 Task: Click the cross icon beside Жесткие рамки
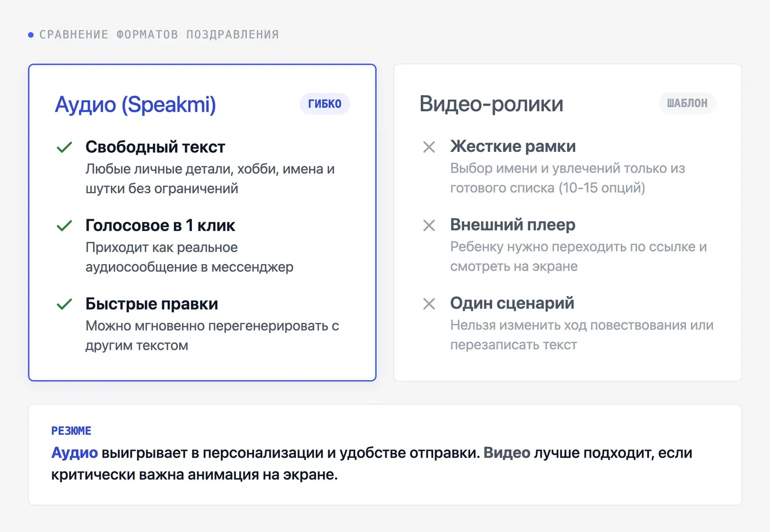pyautogui.click(x=429, y=147)
